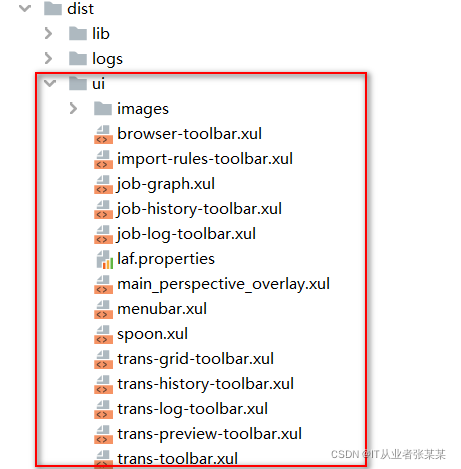
Task: Click the browser-toolbar.xul file icon
Action: [103, 134]
